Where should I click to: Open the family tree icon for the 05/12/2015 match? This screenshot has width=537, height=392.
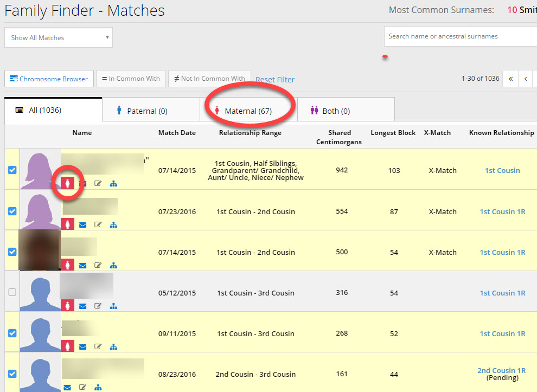coord(113,306)
